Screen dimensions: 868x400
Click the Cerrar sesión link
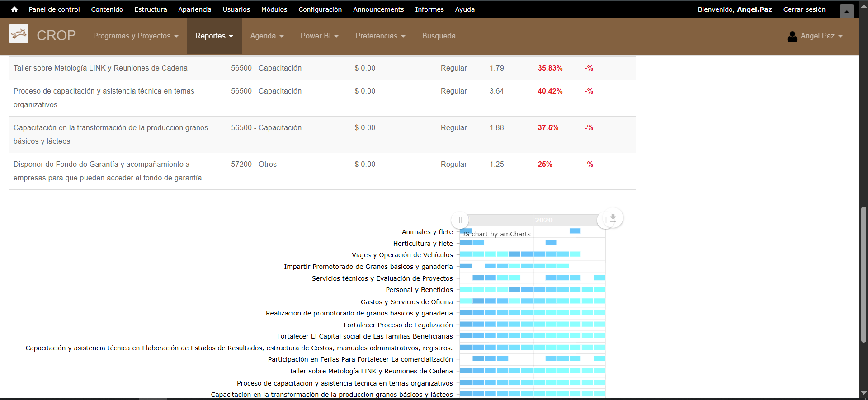point(804,9)
